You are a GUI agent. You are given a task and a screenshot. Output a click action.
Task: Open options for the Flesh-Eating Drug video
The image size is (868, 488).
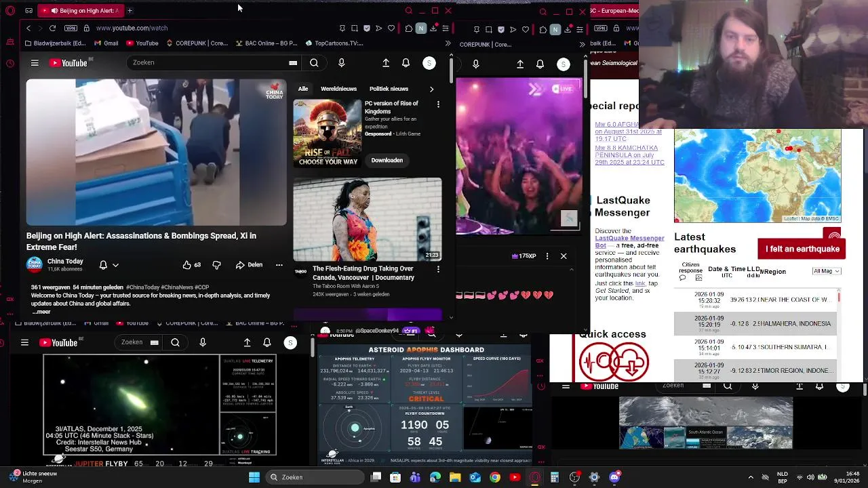point(438,269)
